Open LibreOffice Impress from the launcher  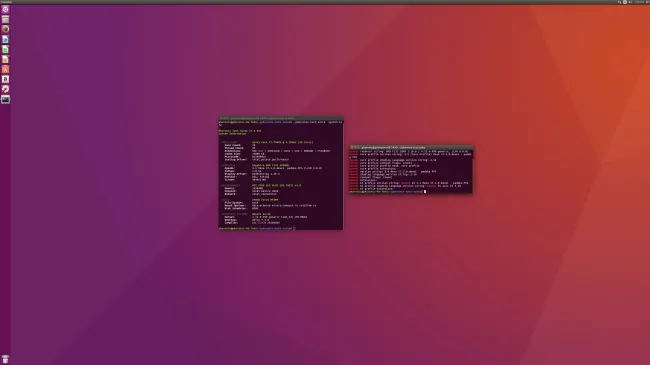point(5,59)
